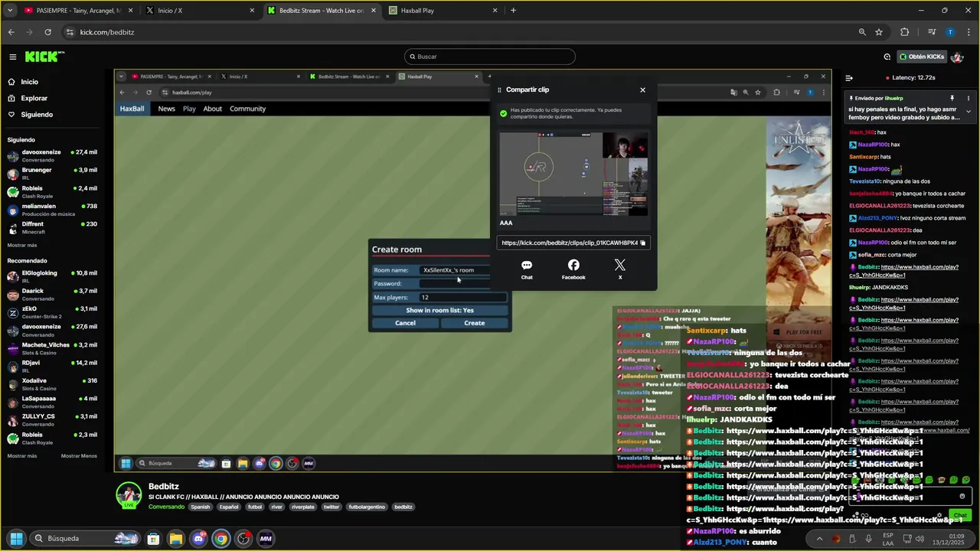Open recommended channel ElGlogloking
The width and height of the screenshot is (980, 551).
pos(52,276)
